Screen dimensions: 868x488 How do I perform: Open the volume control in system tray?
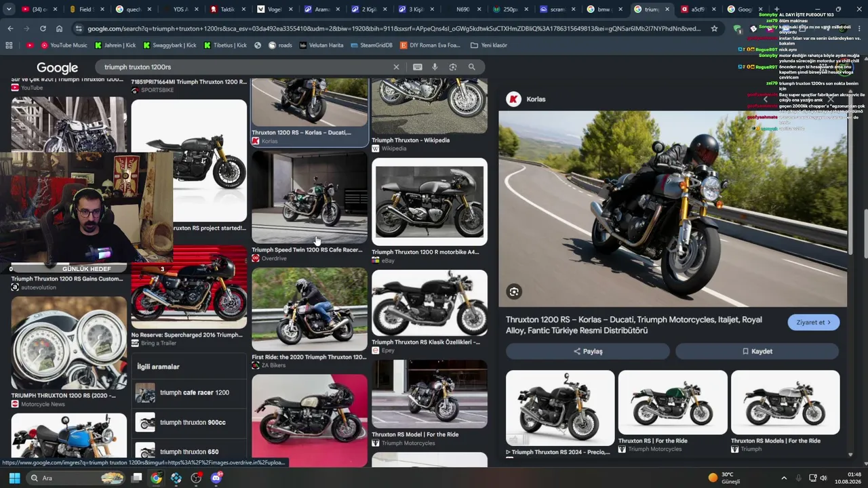click(x=824, y=478)
